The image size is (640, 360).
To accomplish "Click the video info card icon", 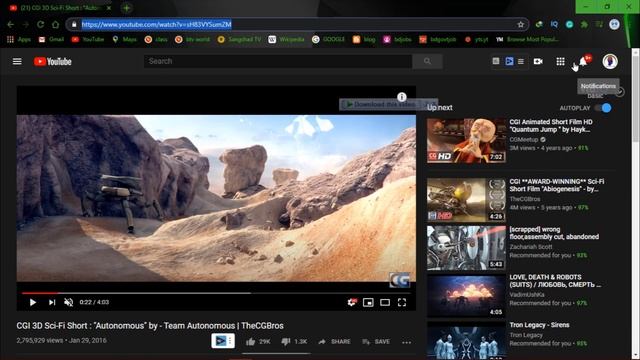I will 402,97.
